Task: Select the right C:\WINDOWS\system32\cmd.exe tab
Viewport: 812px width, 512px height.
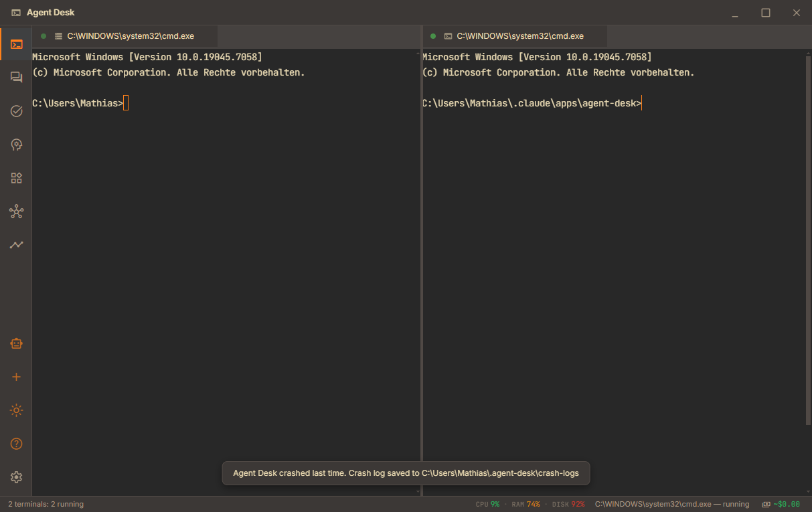Action: (515, 36)
